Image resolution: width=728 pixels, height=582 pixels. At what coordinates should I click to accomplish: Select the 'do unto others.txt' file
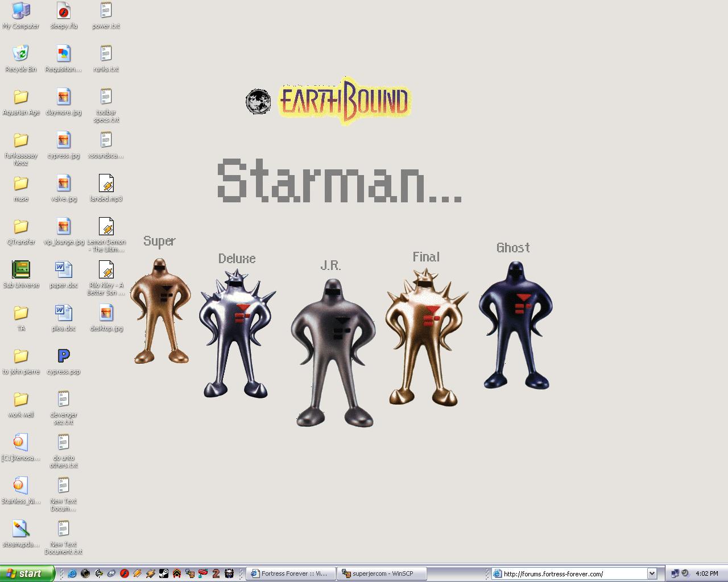click(x=64, y=451)
